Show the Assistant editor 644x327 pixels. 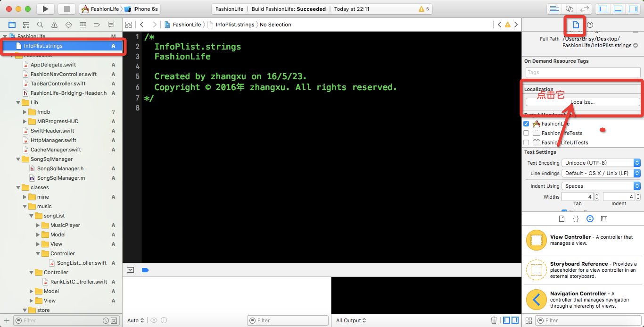click(x=570, y=9)
